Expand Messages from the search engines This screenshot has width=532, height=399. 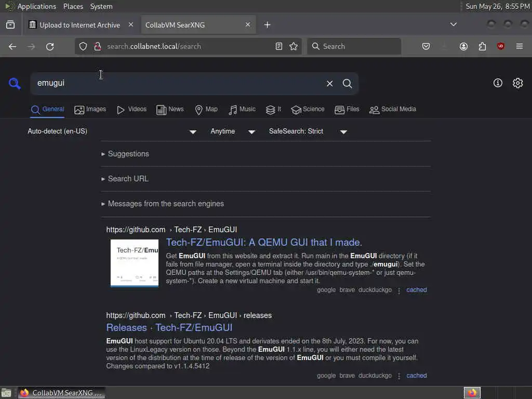[x=163, y=204]
